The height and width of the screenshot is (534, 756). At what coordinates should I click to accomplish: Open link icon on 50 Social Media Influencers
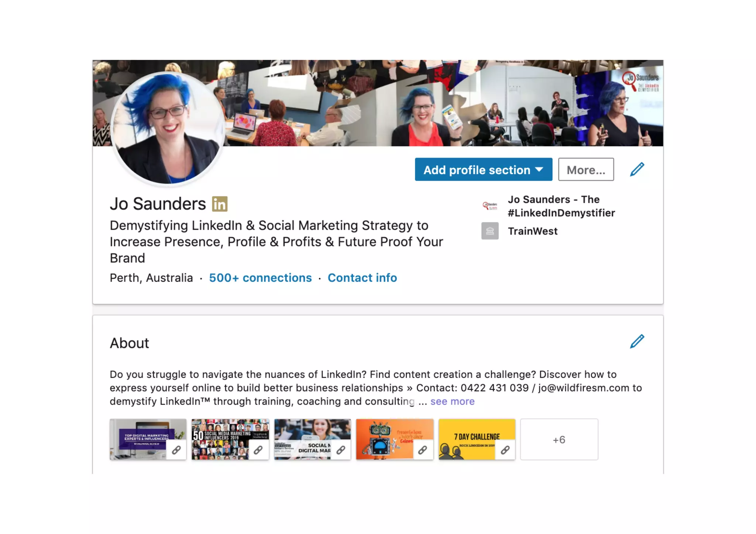[258, 450]
